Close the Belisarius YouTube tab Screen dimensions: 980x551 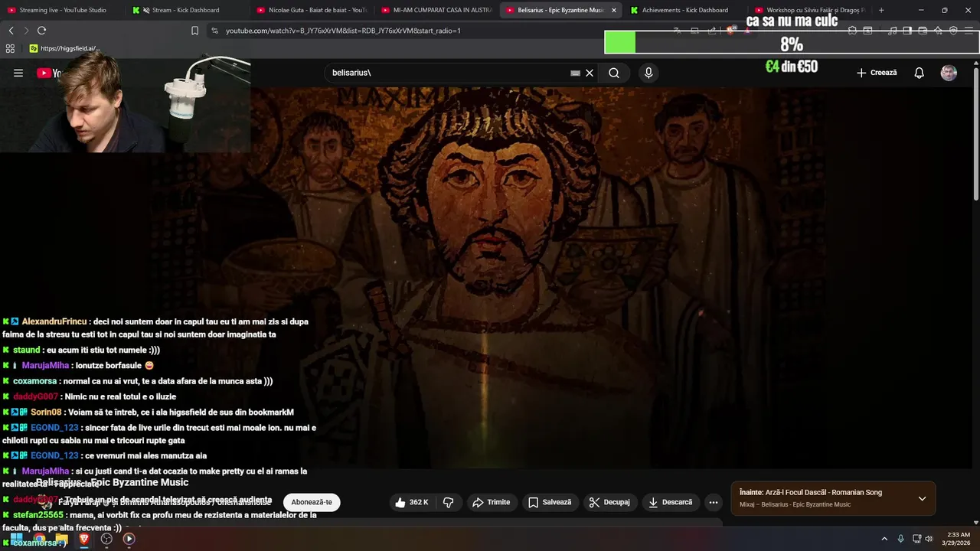(613, 10)
